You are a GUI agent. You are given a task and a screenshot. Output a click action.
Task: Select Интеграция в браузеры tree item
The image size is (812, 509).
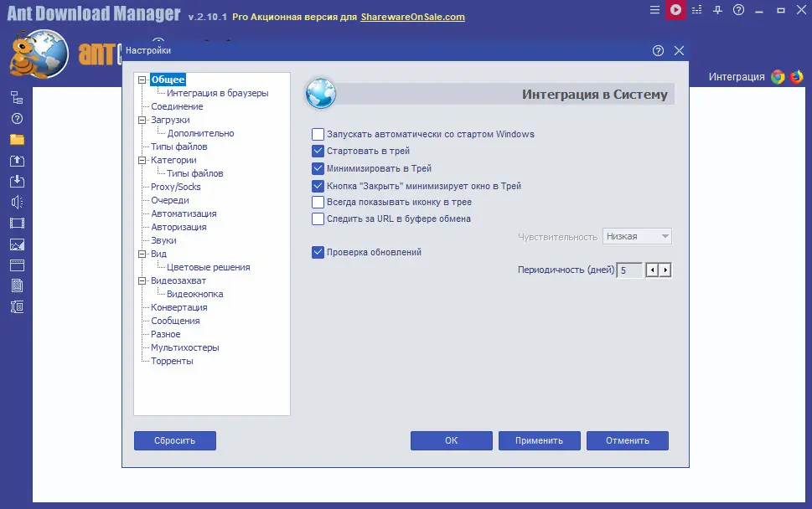coord(218,93)
